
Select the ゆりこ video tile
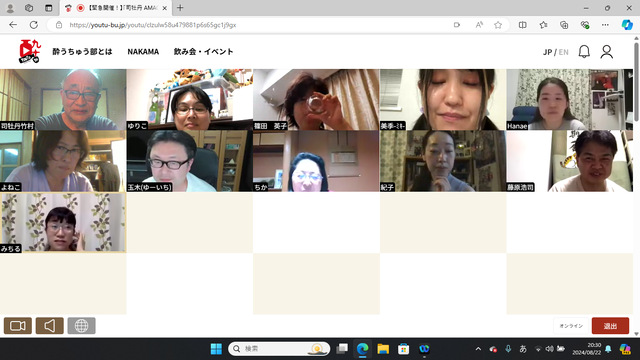pos(190,100)
